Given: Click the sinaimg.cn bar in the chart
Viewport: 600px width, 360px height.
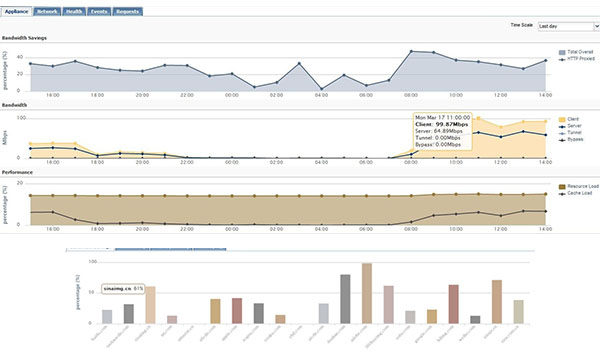Looking at the screenshot, I should pos(150,305).
